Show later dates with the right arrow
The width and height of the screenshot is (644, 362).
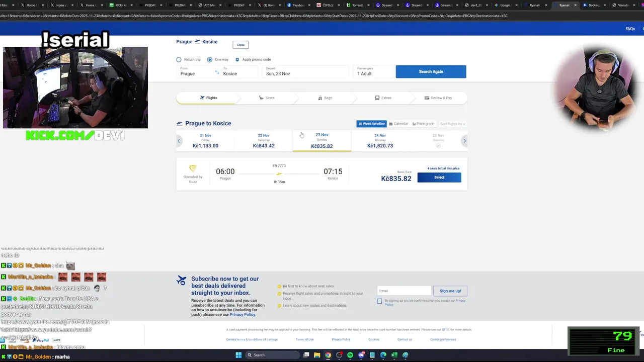click(x=464, y=141)
